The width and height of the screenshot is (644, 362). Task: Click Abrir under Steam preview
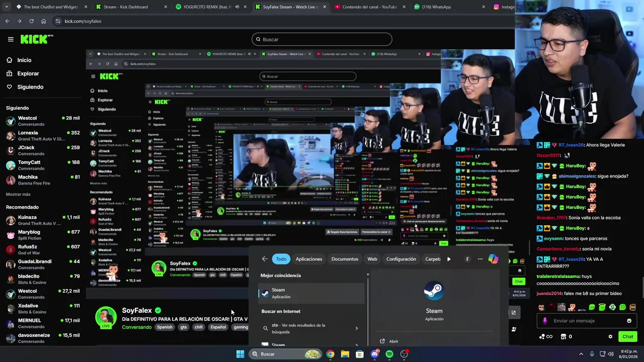pyautogui.click(x=393, y=341)
